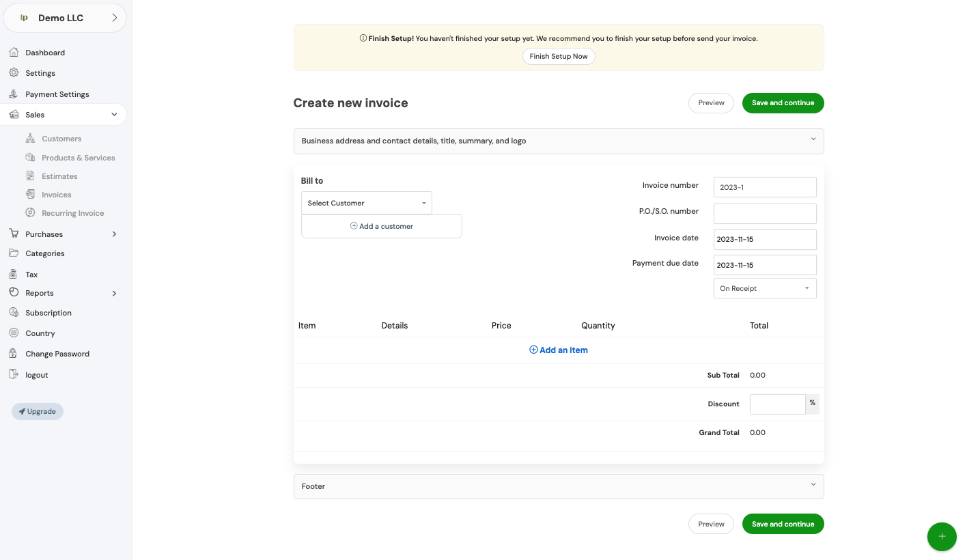
Task: Open the On Receipt payment terms dropdown
Action: [764, 288]
